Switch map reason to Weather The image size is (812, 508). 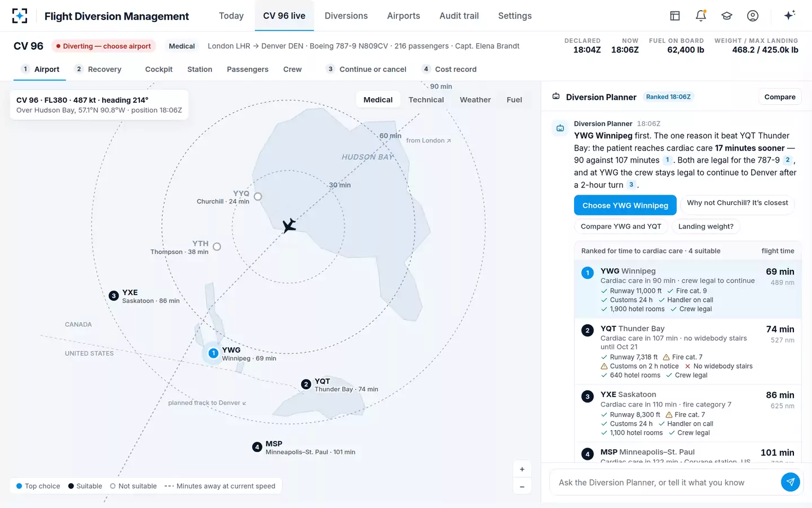click(475, 100)
